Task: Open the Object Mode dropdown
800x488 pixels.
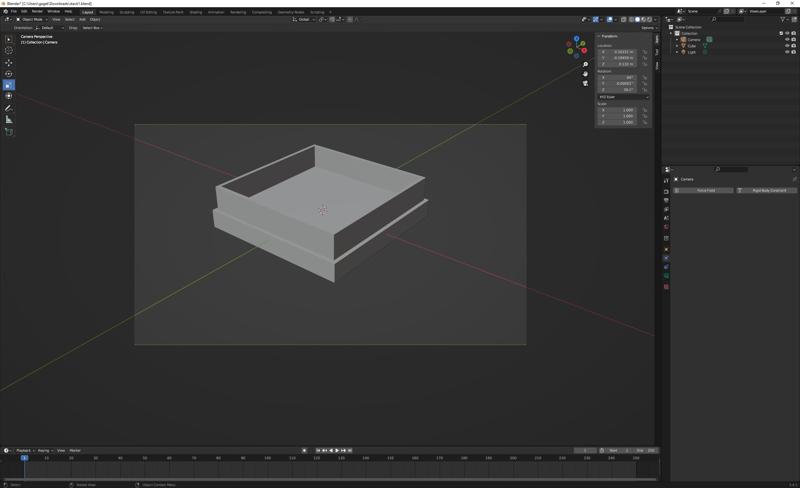Action: (x=31, y=19)
